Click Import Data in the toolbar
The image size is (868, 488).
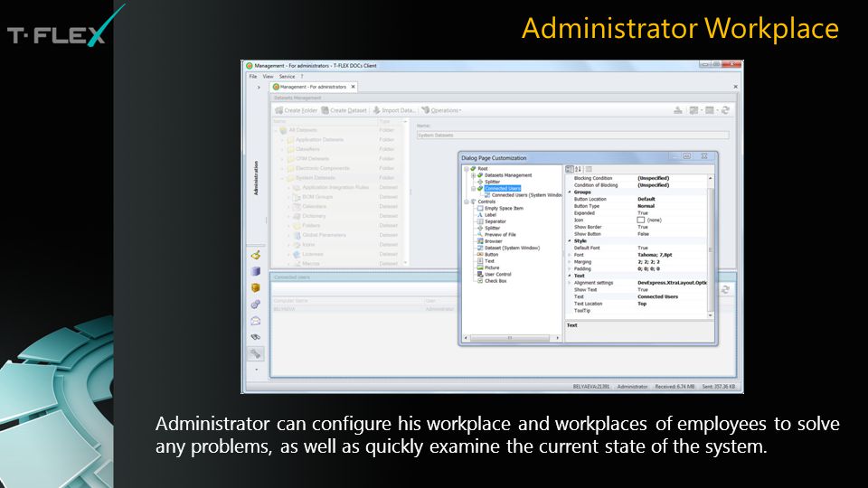(x=393, y=110)
